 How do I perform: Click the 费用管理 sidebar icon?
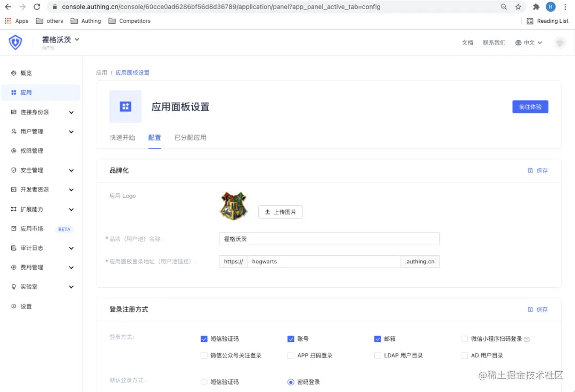(x=13, y=268)
